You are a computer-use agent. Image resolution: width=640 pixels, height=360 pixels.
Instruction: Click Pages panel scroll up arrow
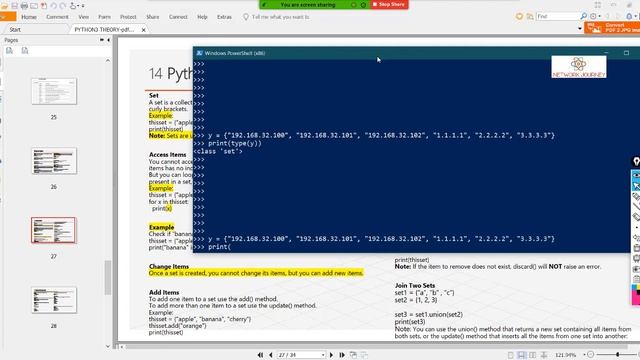pyautogui.click(x=108, y=60)
